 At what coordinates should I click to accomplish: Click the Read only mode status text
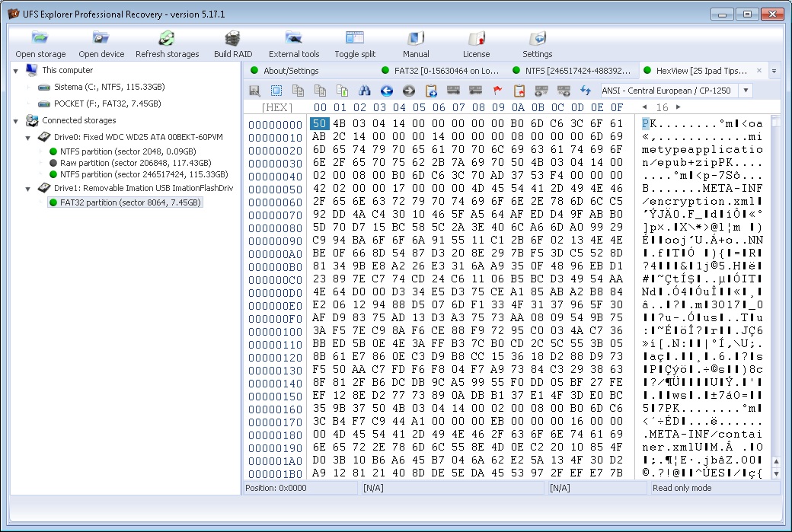pos(682,488)
